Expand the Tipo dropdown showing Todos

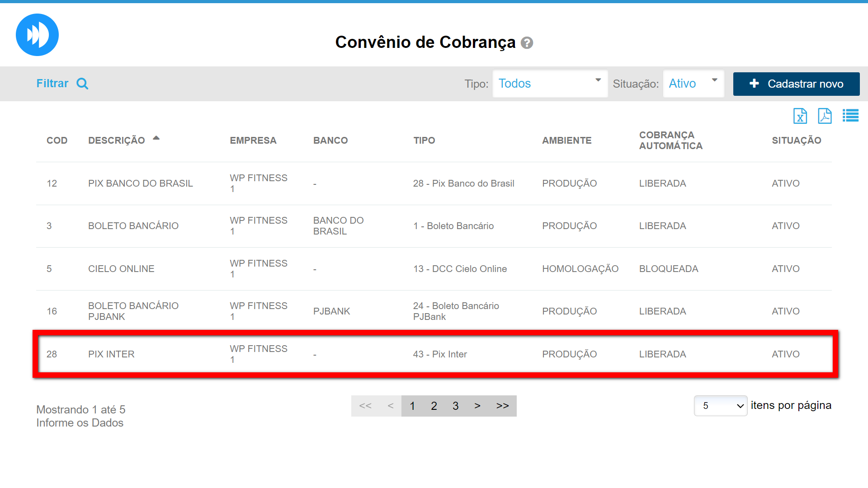(550, 84)
